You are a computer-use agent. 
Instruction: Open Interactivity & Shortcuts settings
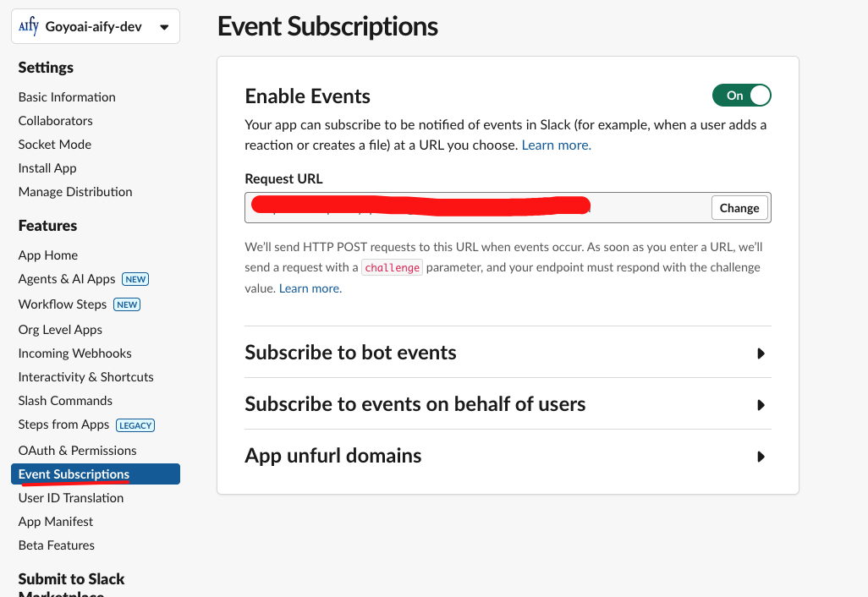click(x=85, y=377)
